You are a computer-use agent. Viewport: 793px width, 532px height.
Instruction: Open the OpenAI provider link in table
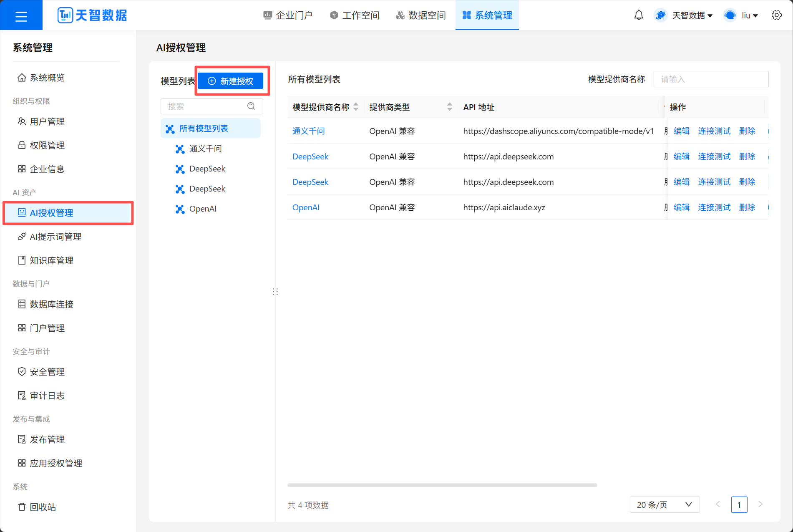306,207
